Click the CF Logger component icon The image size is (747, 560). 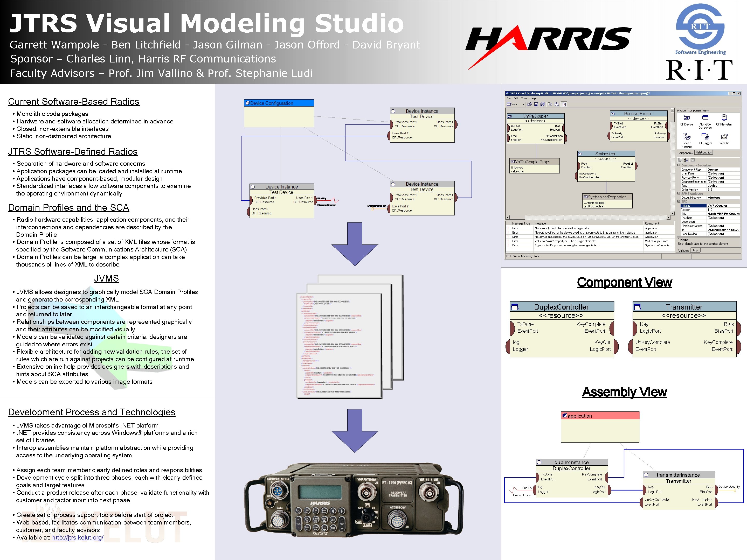pos(705,137)
